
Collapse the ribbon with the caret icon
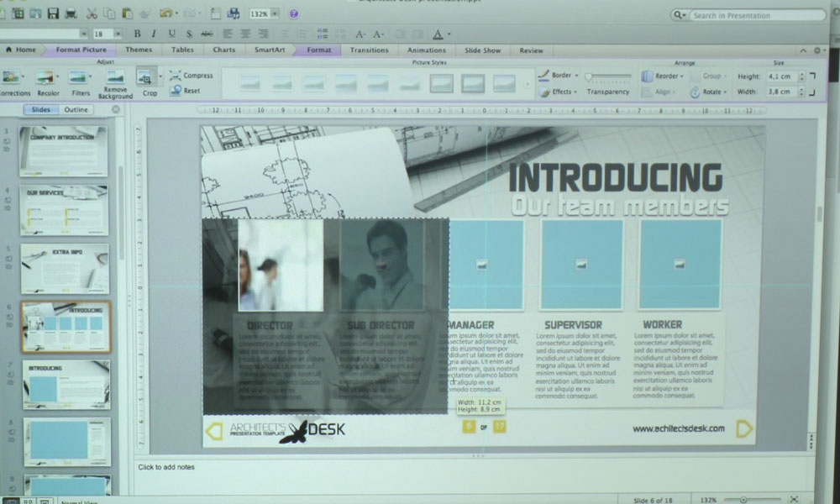point(803,50)
